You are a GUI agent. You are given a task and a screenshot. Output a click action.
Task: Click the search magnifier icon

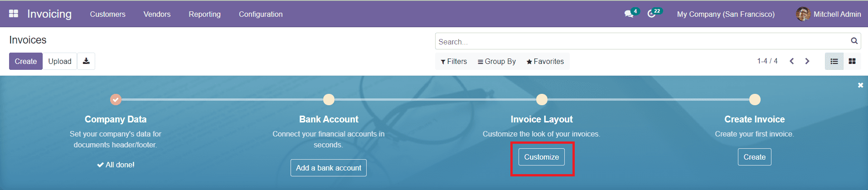[x=854, y=41]
